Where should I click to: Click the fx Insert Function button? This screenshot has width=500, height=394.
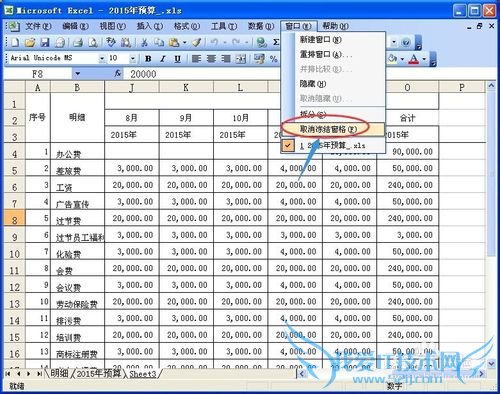[x=118, y=74]
